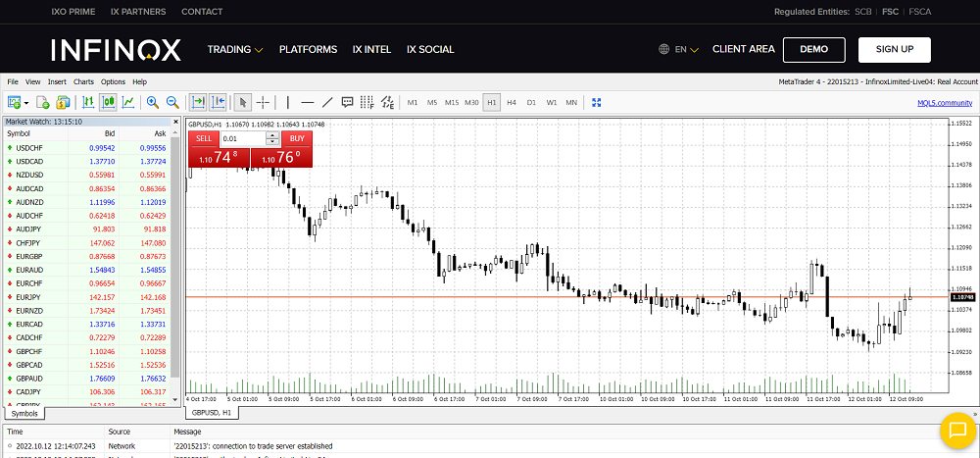Open the CONTACT link
This screenshot has height=458, width=980.
pyautogui.click(x=202, y=11)
